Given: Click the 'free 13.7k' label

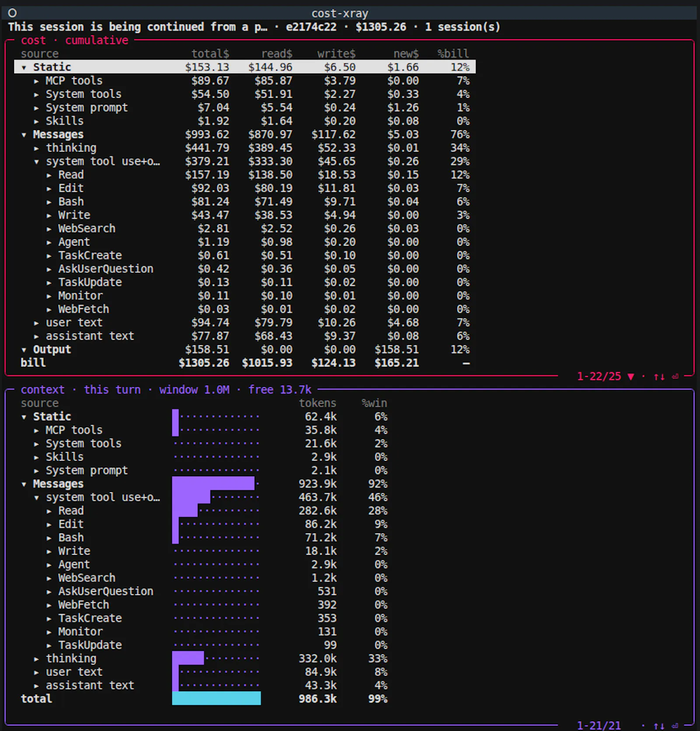Looking at the screenshot, I should click(x=280, y=390).
